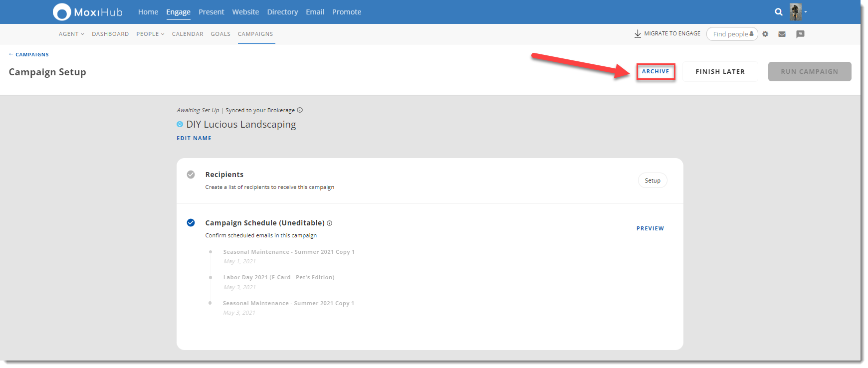Click the sync icon beside campaign name
Image resolution: width=868 pixels, height=368 pixels.
(180, 124)
